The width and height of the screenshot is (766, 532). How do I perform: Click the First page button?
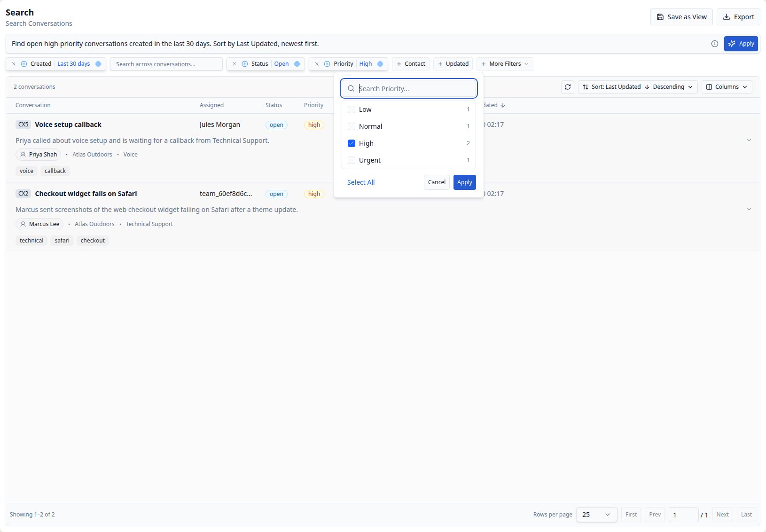click(x=631, y=515)
